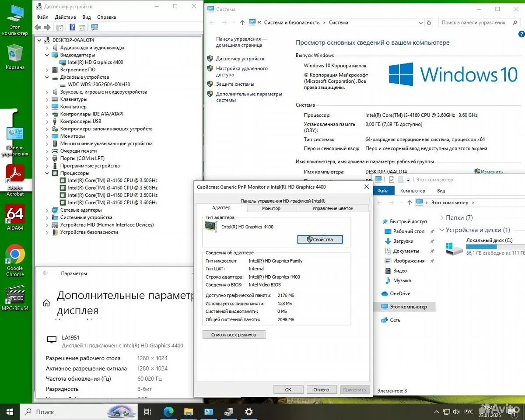Open 'Панель управления' desktop icon

click(x=15, y=141)
